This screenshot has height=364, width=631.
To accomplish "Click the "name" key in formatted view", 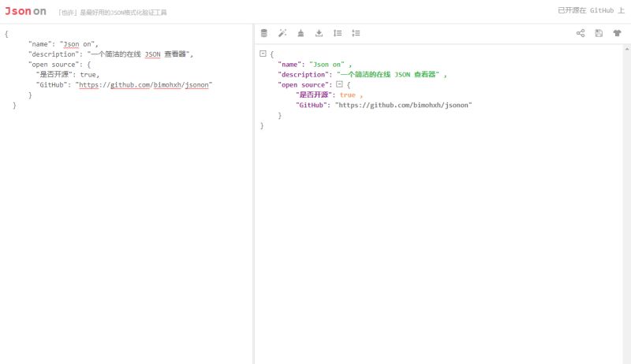I will point(289,65).
